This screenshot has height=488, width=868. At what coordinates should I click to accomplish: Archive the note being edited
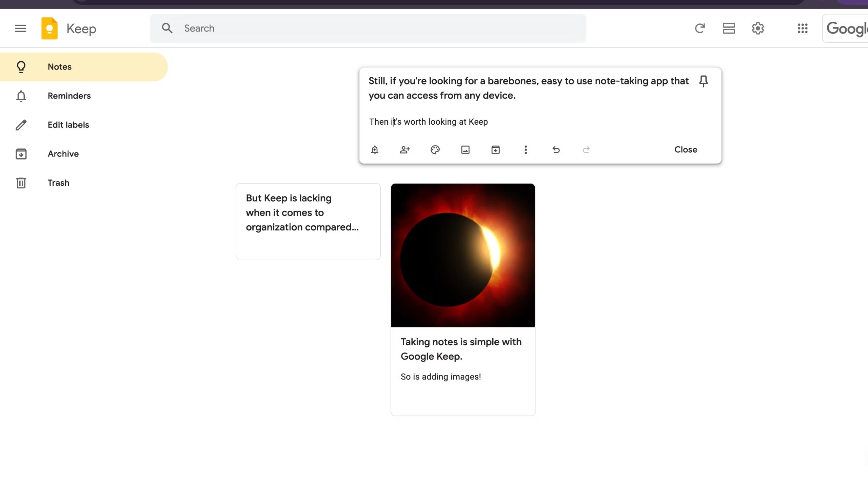tap(495, 149)
